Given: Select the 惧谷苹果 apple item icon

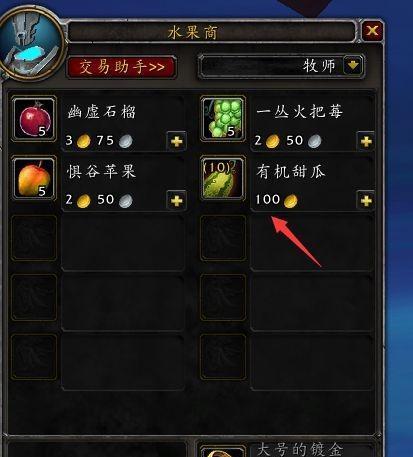Looking at the screenshot, I should (x=34, y=178).
